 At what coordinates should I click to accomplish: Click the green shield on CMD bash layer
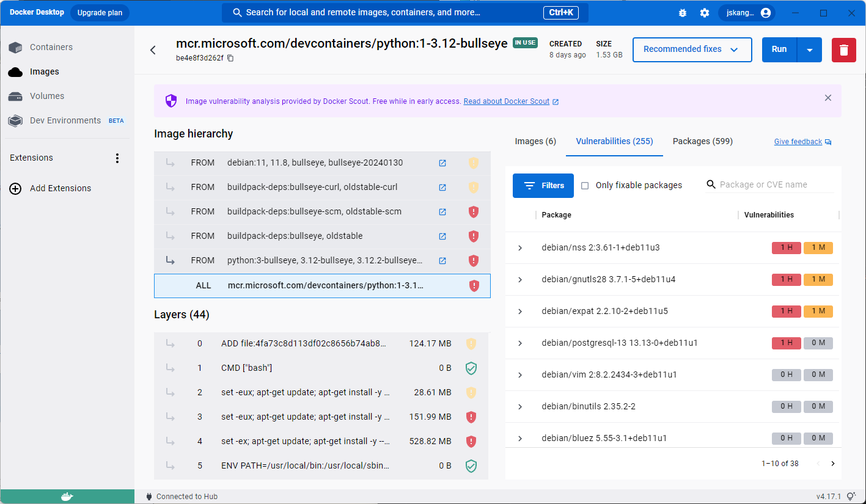[x=471, y=368]
